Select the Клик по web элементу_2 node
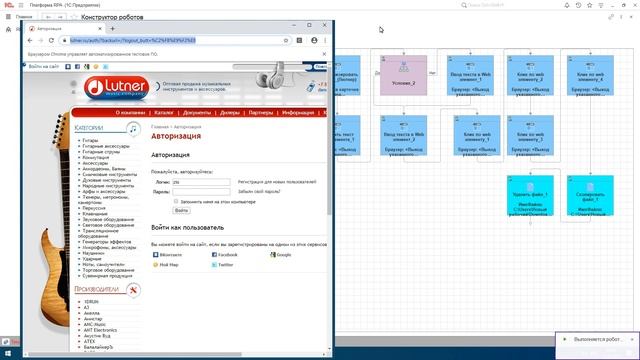 [530, 76]
